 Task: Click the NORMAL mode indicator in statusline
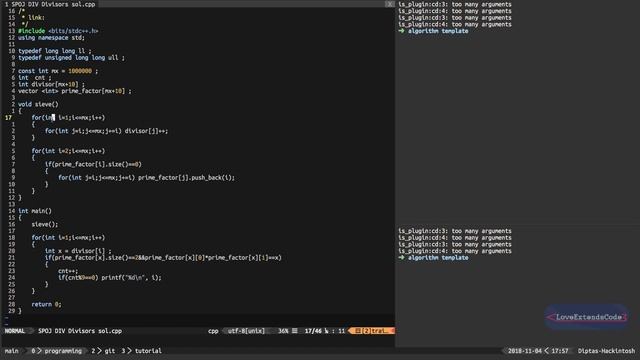(x=15, y=331)
